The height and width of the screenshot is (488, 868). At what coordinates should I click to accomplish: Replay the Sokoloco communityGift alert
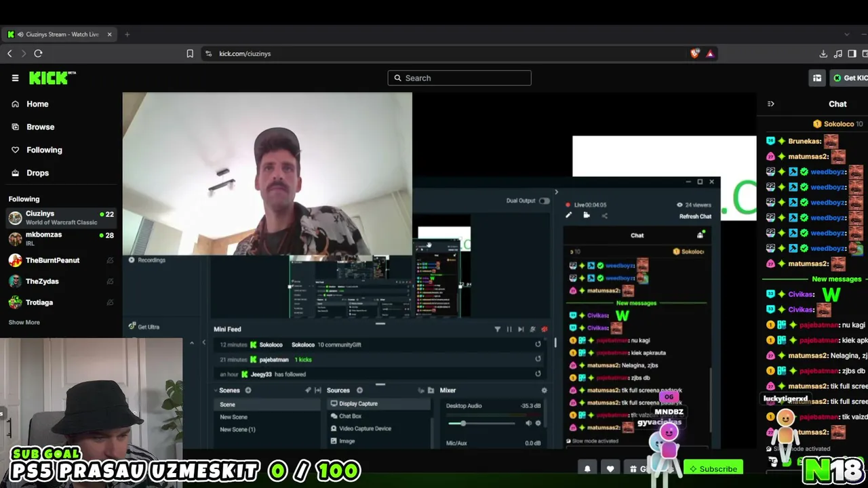(538, 344)
